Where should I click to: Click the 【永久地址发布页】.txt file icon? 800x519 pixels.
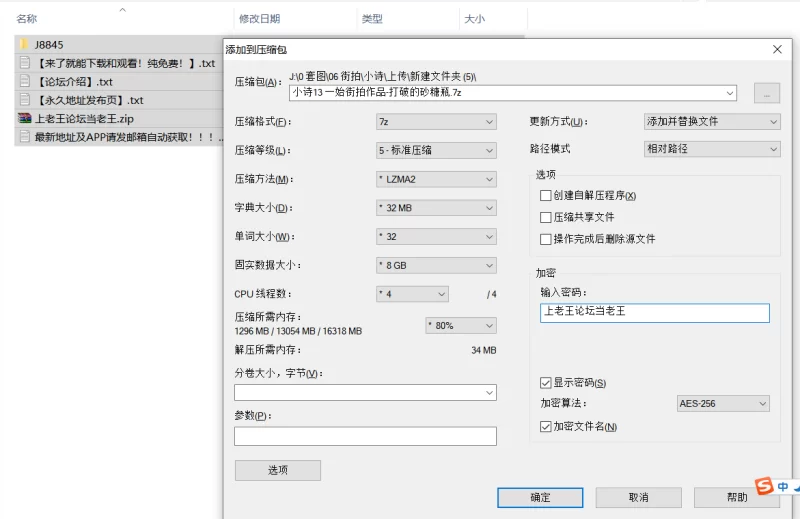(25, 100)
